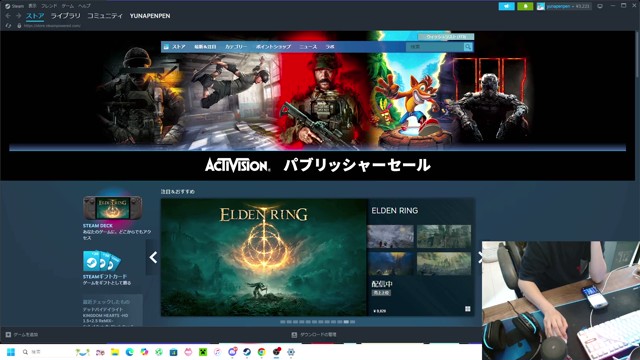This screenshot has width=640, height=360.
Task: Click the store search magnifier icon
Action: click(468, 47)
